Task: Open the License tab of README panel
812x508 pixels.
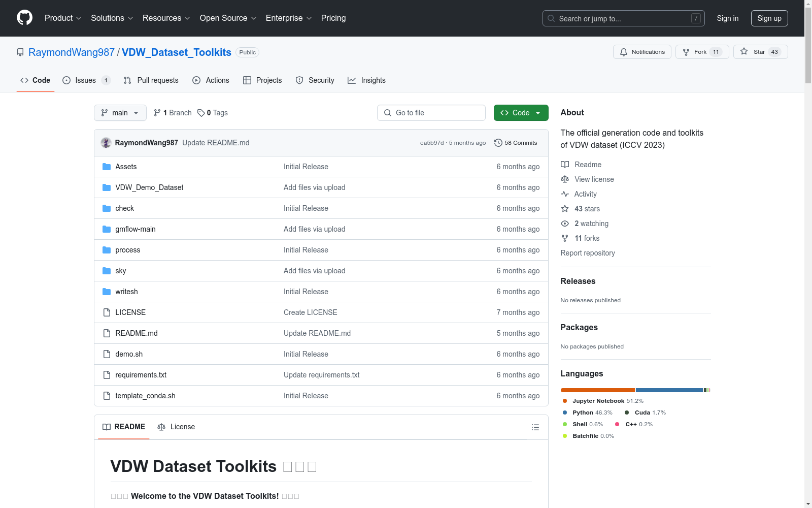Action: click(176, 427)
